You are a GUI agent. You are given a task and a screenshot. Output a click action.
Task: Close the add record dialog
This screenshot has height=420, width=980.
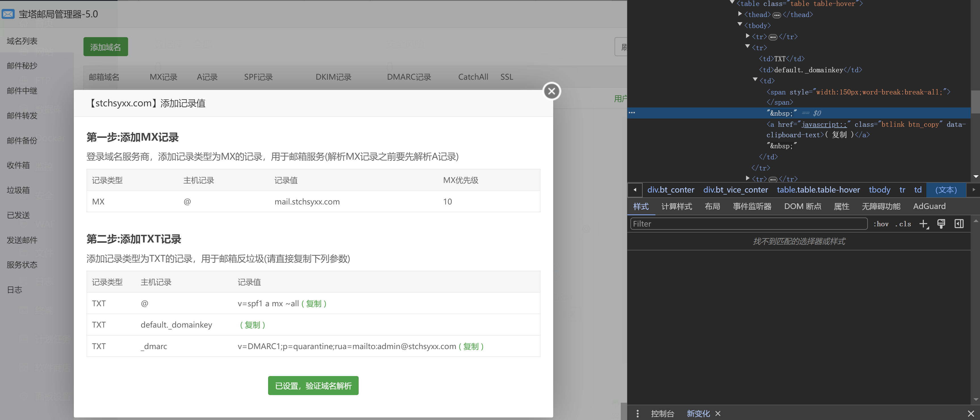point(552,91)
